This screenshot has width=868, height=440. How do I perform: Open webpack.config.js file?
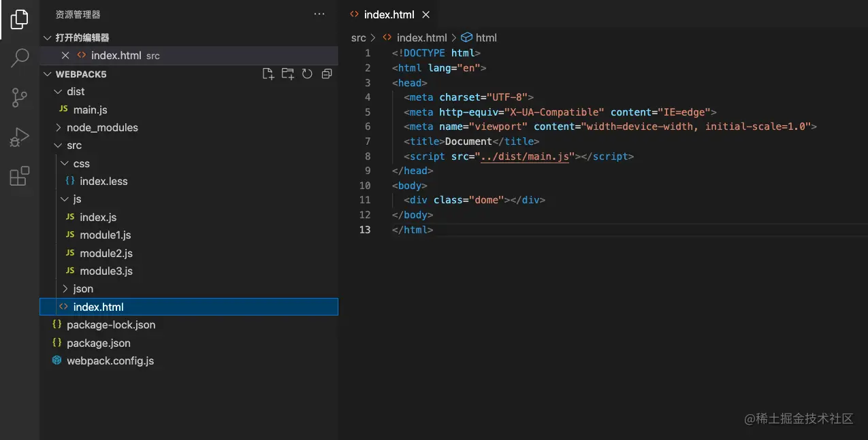(189, 361)
